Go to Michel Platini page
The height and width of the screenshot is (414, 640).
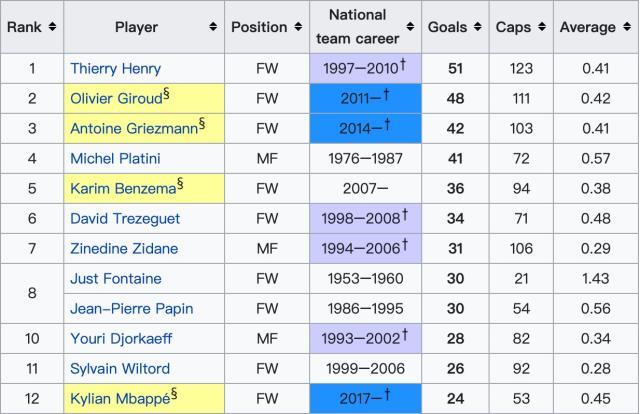click(x=113, y=159)
